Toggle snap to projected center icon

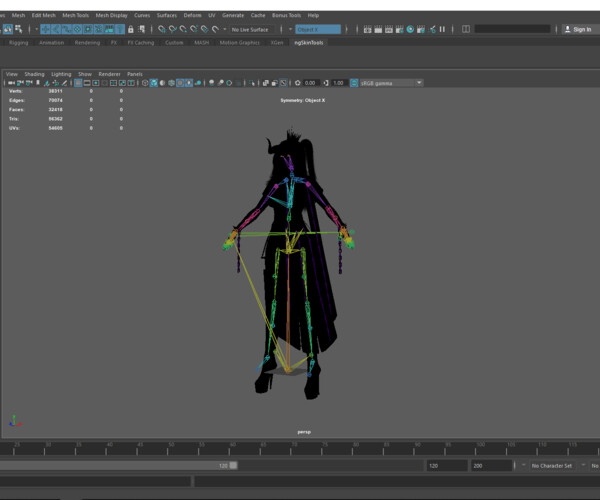[194, 29]
